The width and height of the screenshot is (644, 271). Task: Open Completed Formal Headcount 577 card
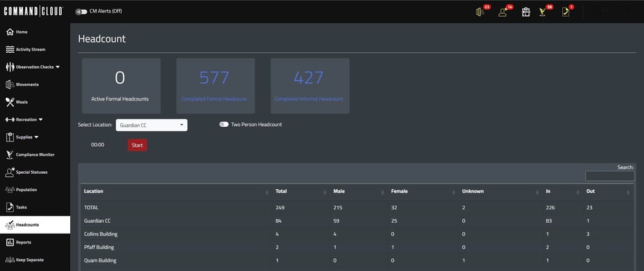click(216, 86)
